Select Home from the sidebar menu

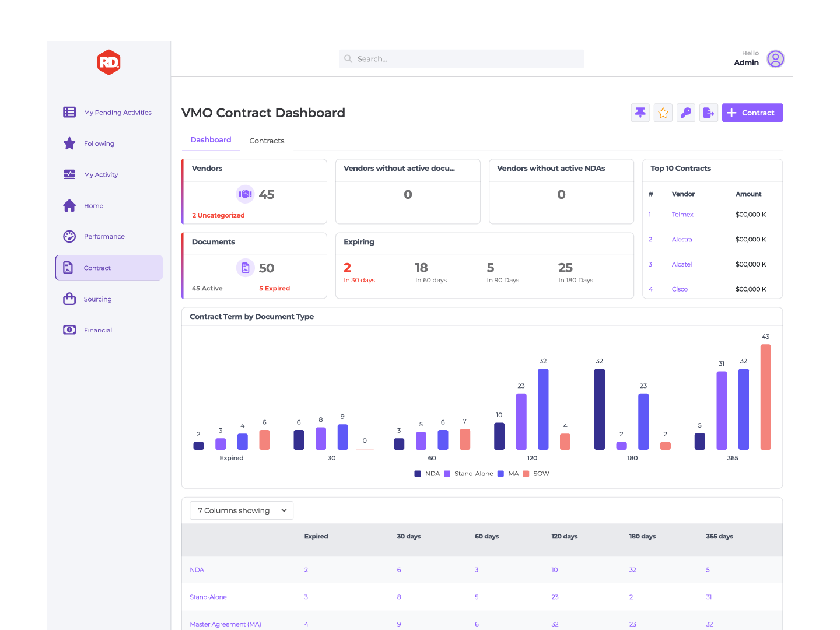coord(93,205)
